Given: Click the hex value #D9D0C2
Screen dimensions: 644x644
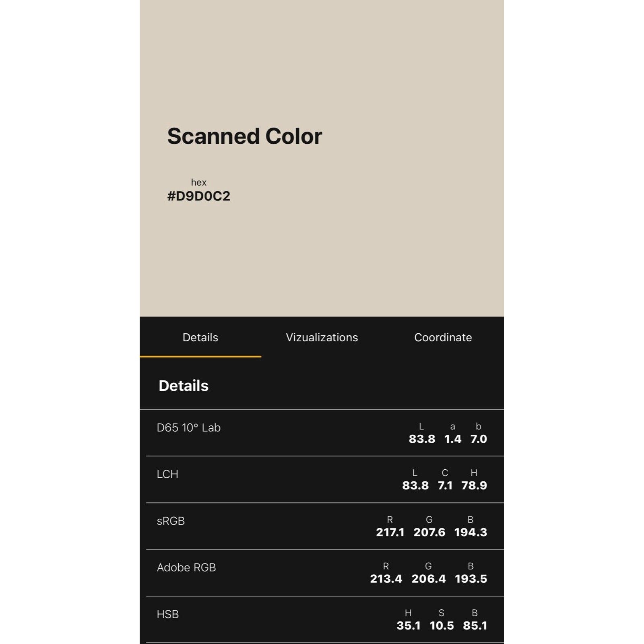Looking at the screenshot, I should point(198,196).
